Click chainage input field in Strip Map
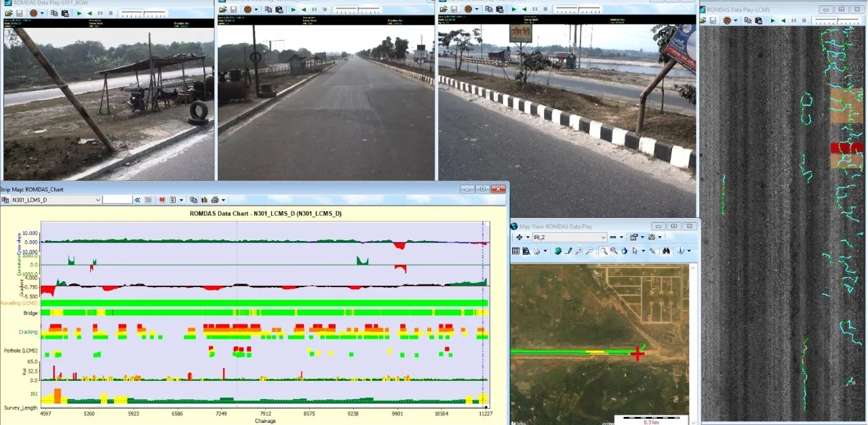This screenshot has width=868, height=425. click(117, 200)
